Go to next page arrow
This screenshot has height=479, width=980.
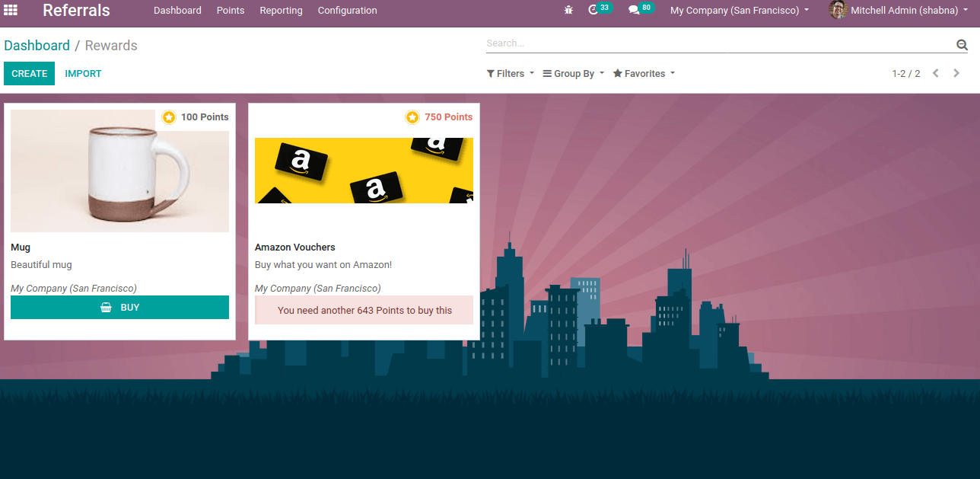956,73
